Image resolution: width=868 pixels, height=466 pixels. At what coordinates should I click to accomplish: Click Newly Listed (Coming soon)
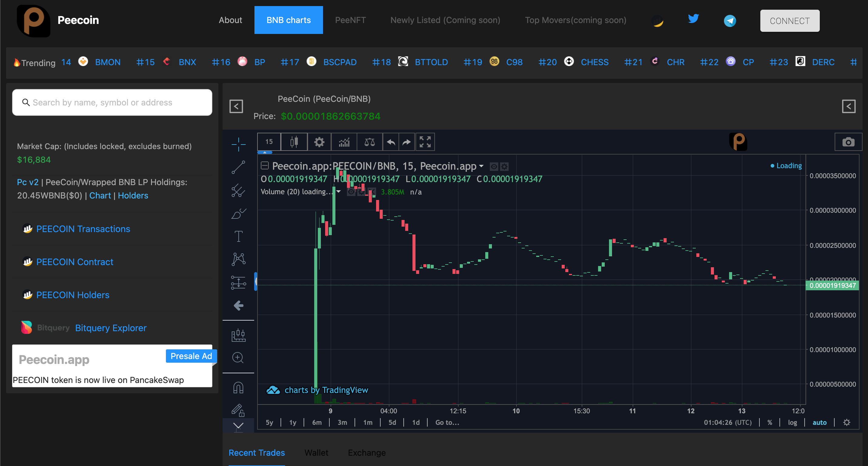pyautogui.click(x=445, y=20)
